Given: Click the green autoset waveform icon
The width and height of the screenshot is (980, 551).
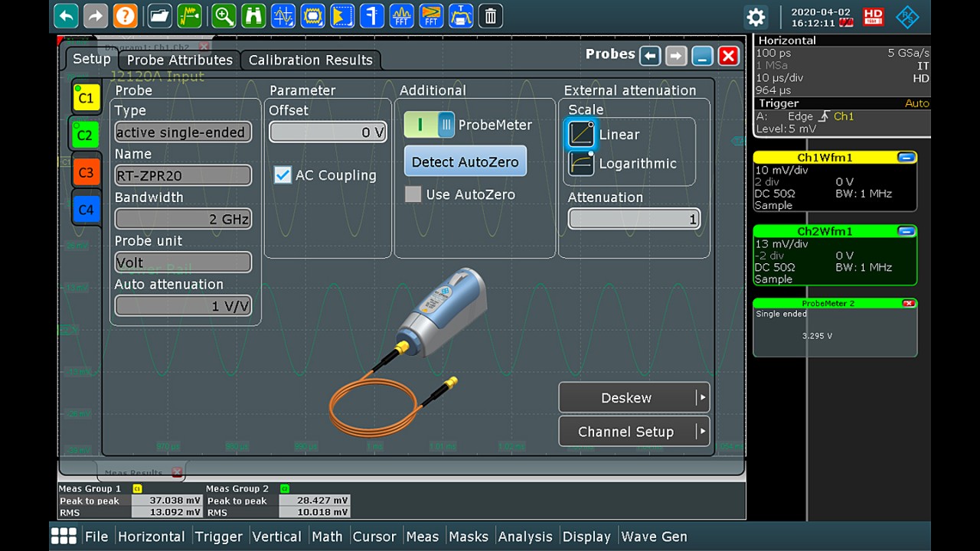Looking at the screenshot, I should [189, 15].
